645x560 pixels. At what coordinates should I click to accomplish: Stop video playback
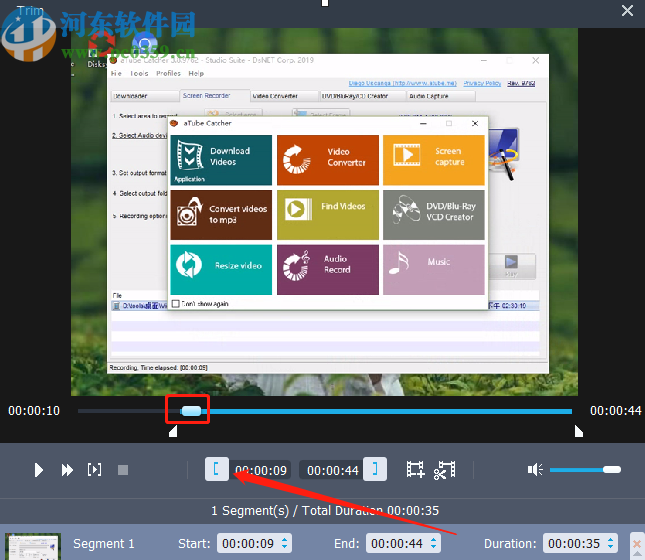123,470
